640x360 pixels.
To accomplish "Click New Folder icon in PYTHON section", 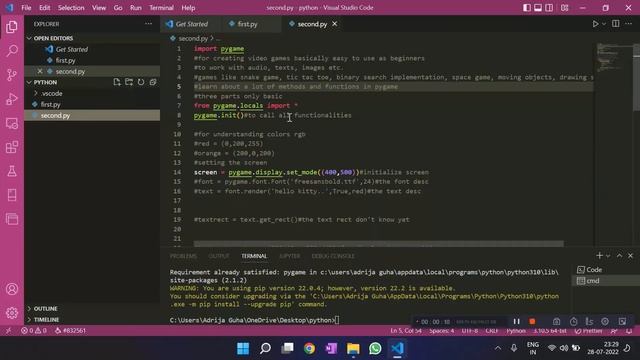I will point(129,82).
